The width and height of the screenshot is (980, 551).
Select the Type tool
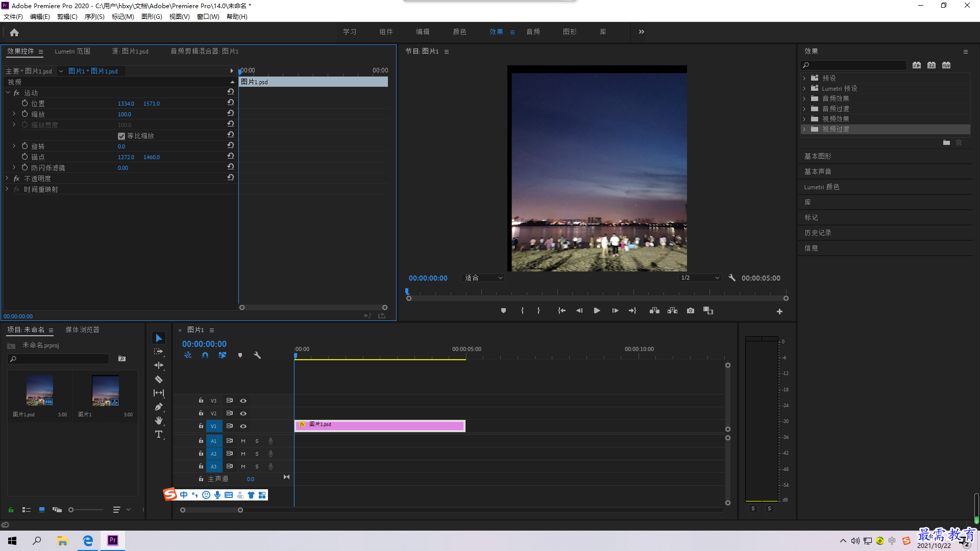[x=159, y=434]
